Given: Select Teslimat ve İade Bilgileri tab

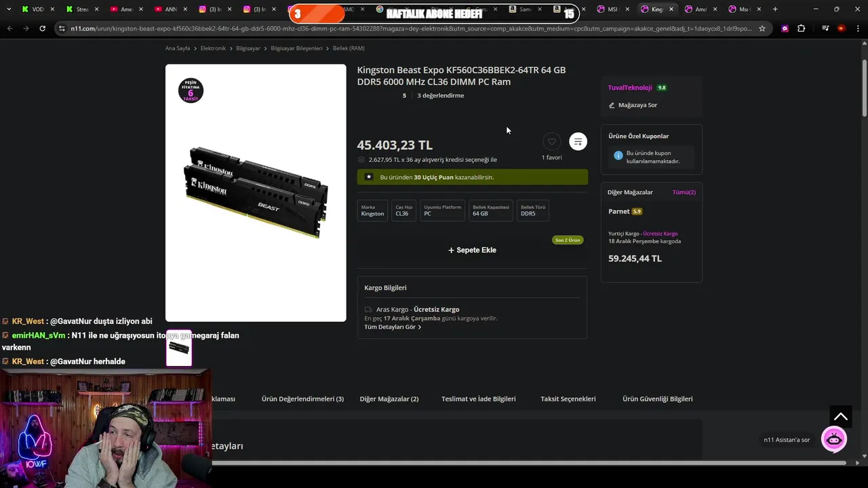Looking at the screenshot, I should [479, 399].
